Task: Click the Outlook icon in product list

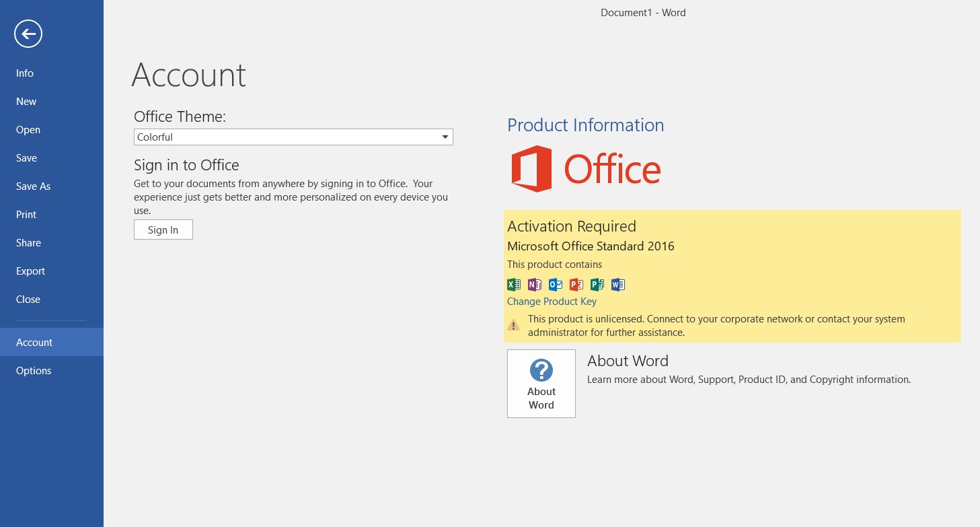Action: 556,284
